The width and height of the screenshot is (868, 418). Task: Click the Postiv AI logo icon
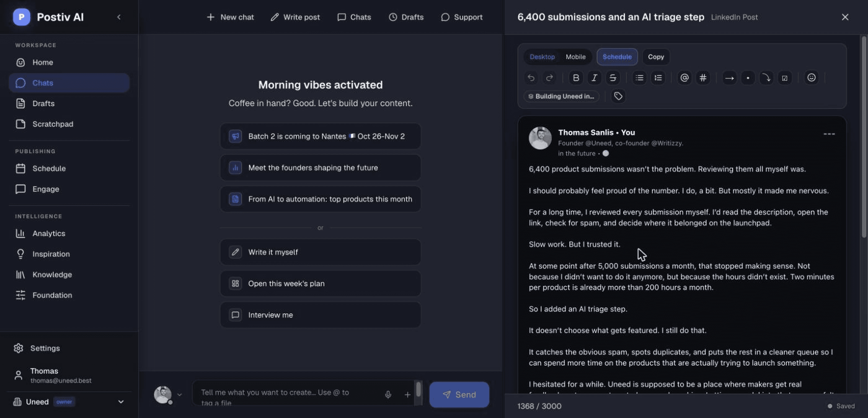21,17
